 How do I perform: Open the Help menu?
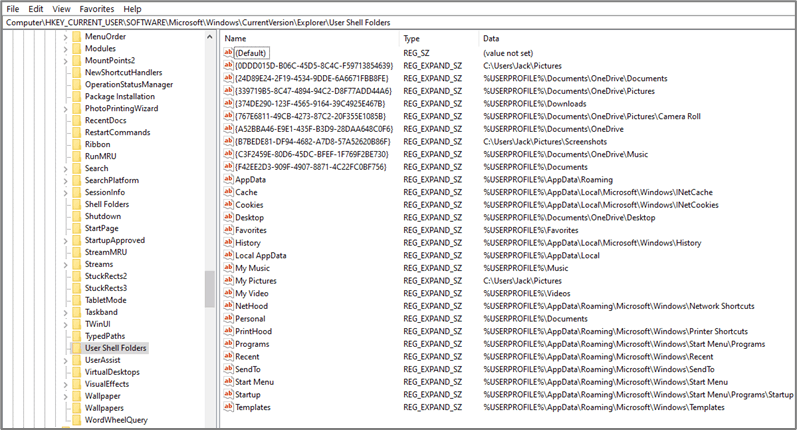pos(132,9)
